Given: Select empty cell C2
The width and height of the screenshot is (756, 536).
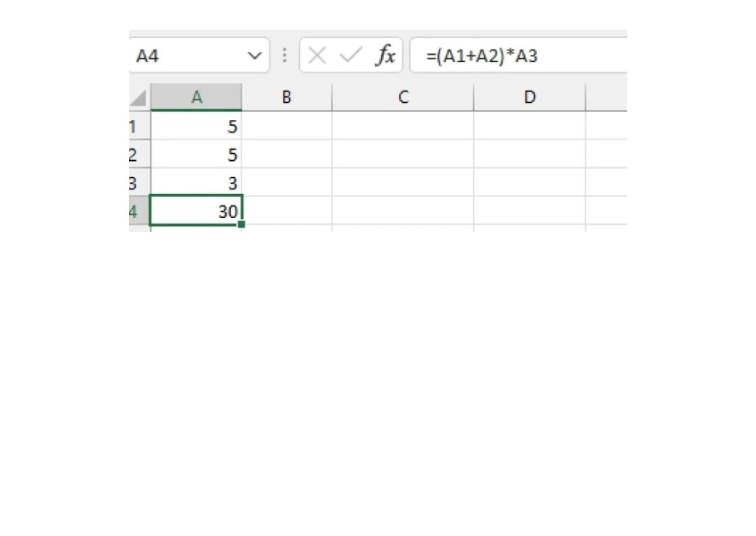Looking at the screenshot, I should click(403, 154).
